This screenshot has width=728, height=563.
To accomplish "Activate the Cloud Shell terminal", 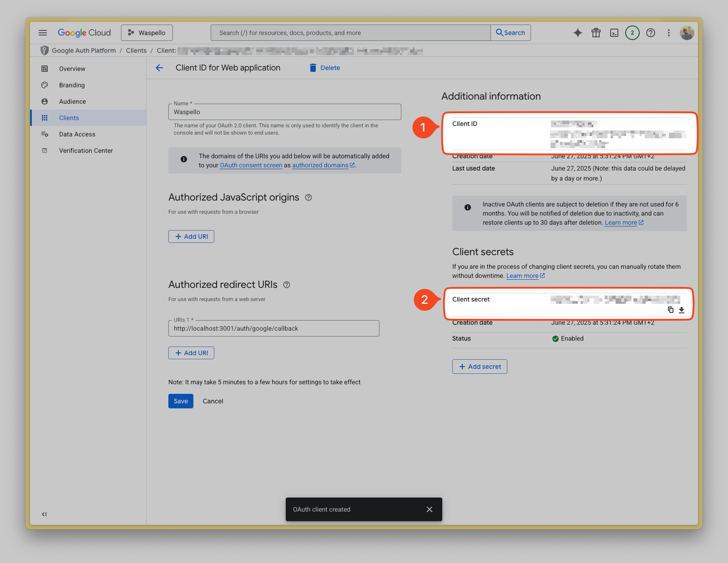I will [x=614, y=32].
